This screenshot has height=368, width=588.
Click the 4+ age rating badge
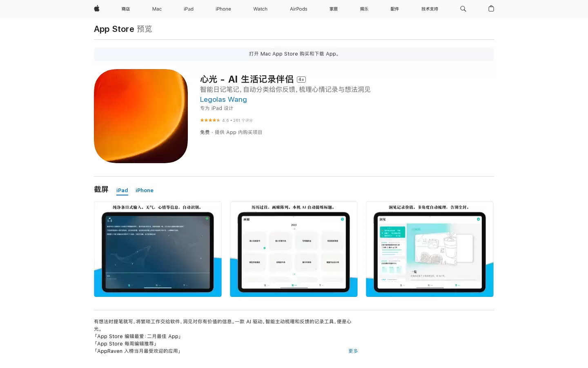pyautogui.click(x=301, y=80)
